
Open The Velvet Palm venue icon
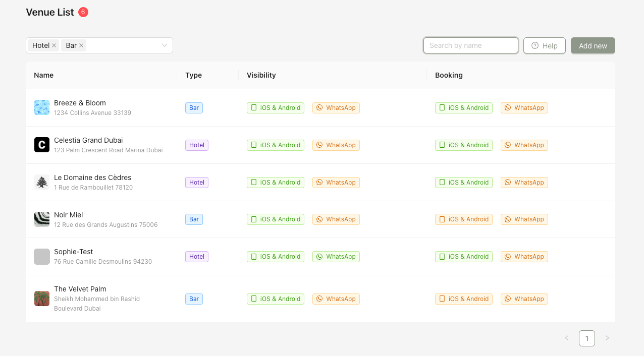pyautogui.click(x=42, y=299)
